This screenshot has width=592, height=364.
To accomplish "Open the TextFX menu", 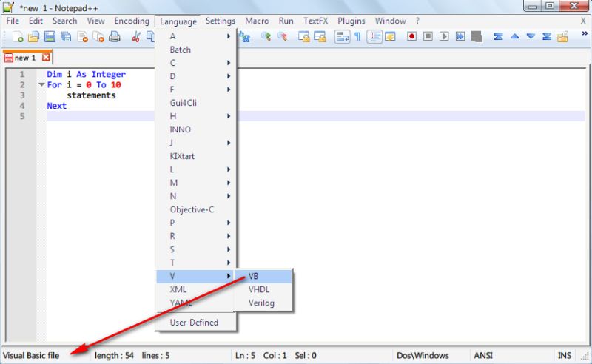I will pos(316,21).
